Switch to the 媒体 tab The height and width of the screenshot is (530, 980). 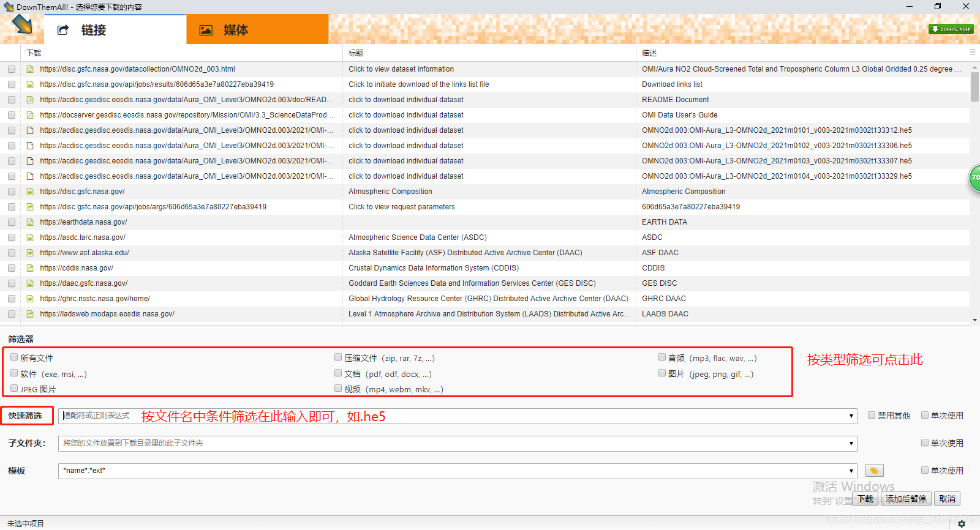pyautogui.click(x=257, y=29)
